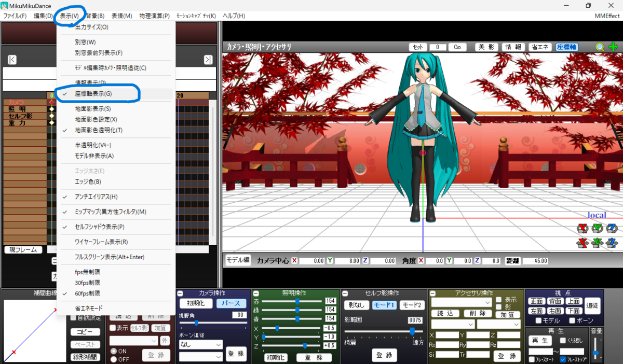The width and height of the screenshot is (623, 364).
Task: Click the frame number field next to セット
Action: click(x=438, y=47)
